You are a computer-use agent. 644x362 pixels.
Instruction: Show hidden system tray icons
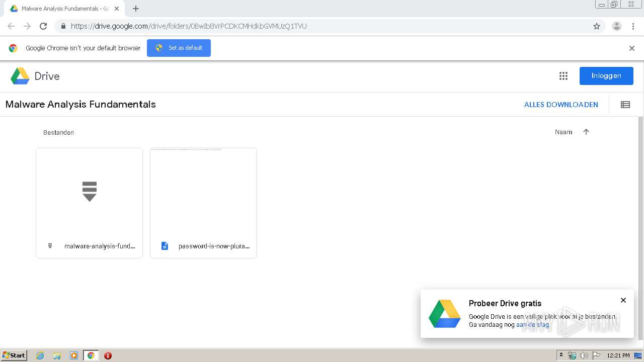click(561, 355)
